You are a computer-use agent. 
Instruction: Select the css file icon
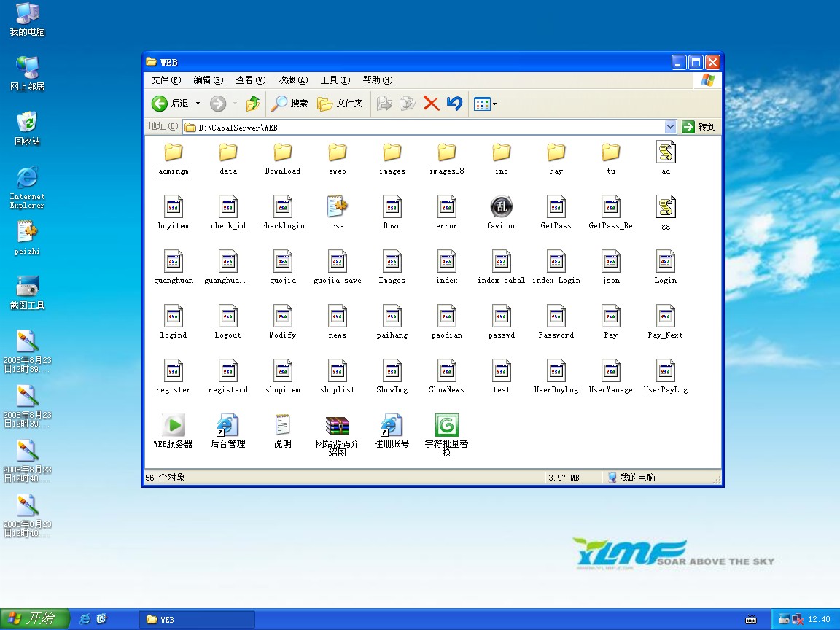click(x=337, y=207)
